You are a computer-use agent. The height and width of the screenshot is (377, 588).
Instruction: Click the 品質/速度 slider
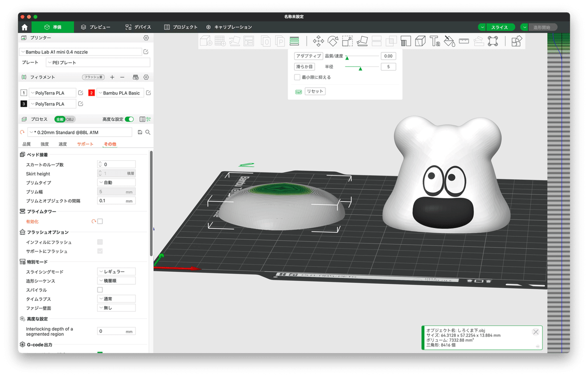(x=362, y=56)
